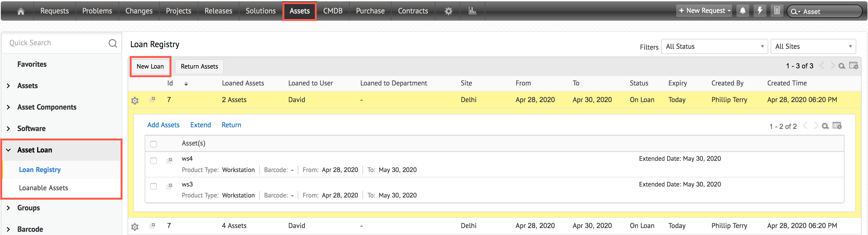
Task: Open the Reports chart icon
Action: point(472,11)
